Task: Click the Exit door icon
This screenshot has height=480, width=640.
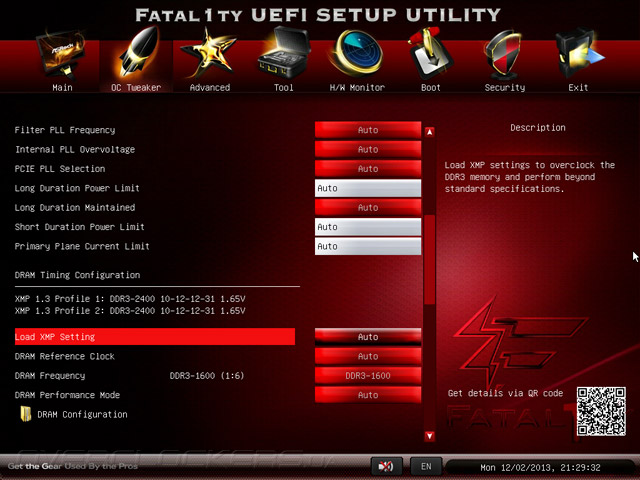Action: (x=578, y=54)
